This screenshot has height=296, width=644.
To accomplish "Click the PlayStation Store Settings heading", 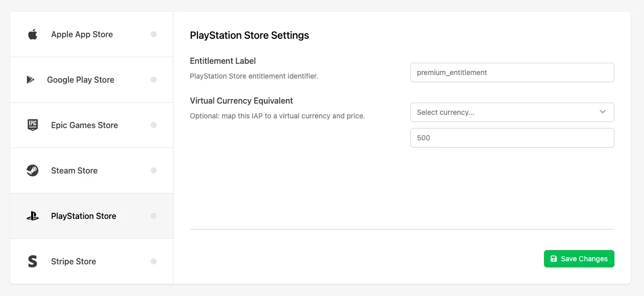I will pos(250,35).
